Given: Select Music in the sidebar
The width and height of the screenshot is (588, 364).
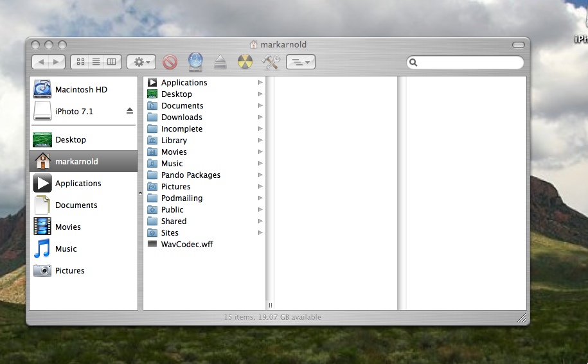Looking at the screenshot, I should coord(84,248).
